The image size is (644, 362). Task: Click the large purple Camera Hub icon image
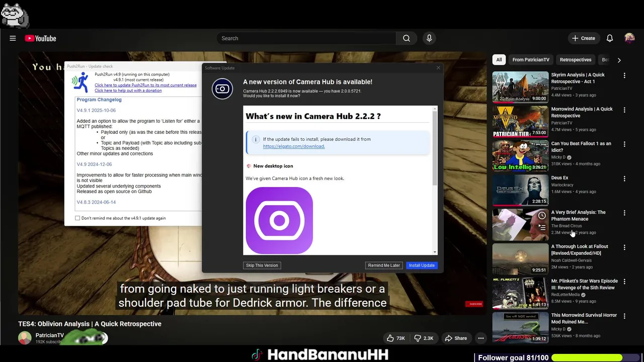279,221
